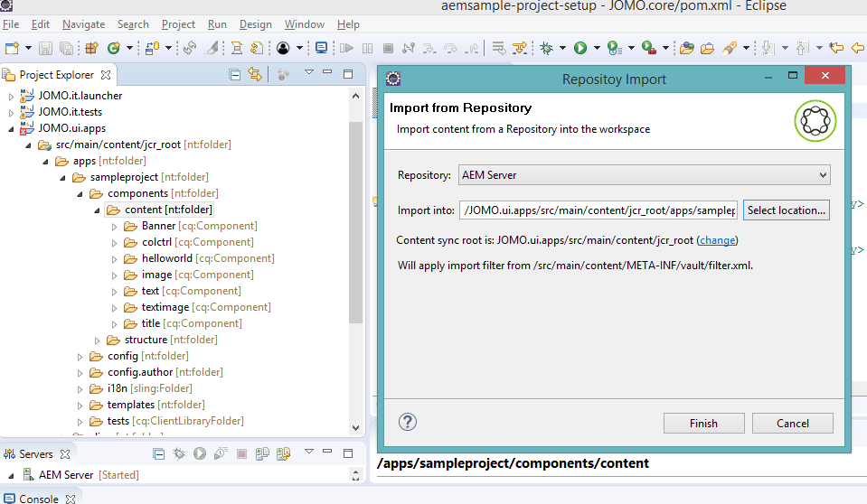Open Servers View Menu triangle
The image size is (867, 504).
click(x=309, y=452)
